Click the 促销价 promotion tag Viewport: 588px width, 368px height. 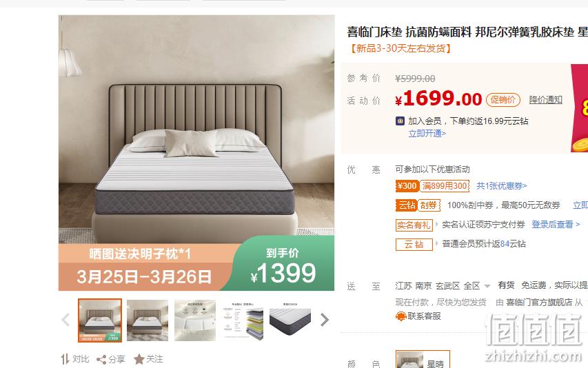coord(503,100)
